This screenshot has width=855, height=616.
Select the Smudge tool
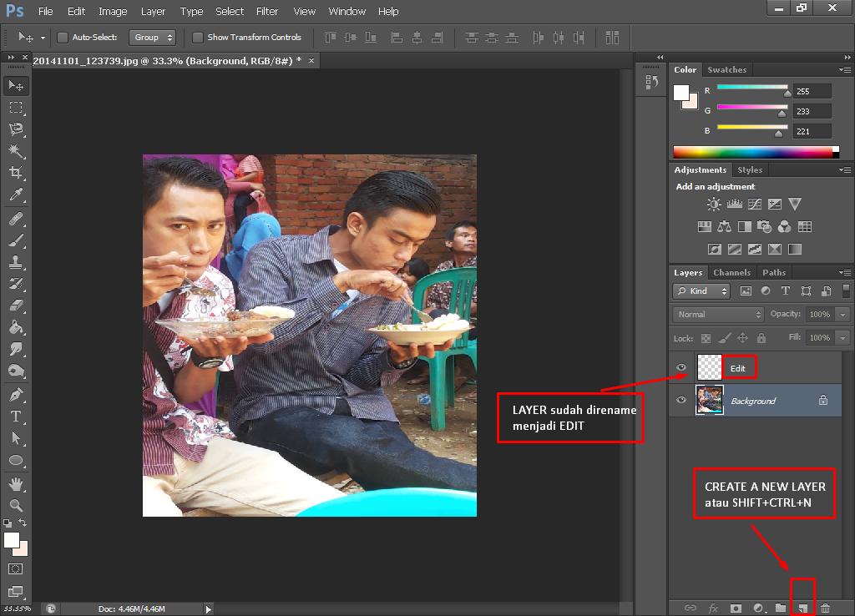(x=16, y=349)
